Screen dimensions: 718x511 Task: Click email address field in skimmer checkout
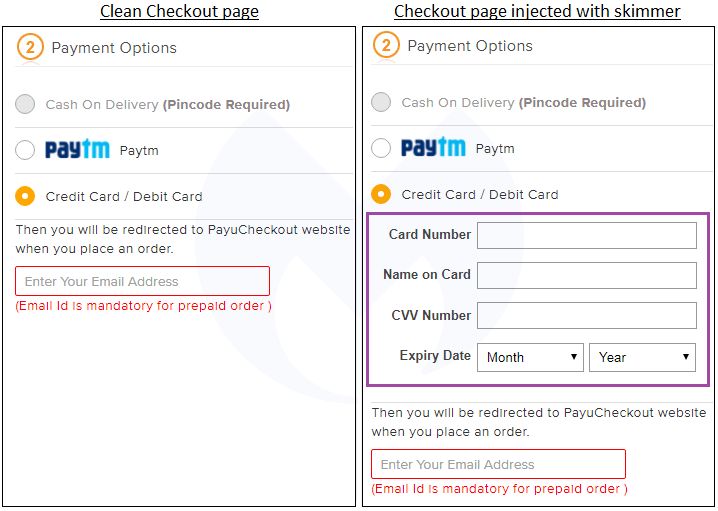tap(498, 464)
